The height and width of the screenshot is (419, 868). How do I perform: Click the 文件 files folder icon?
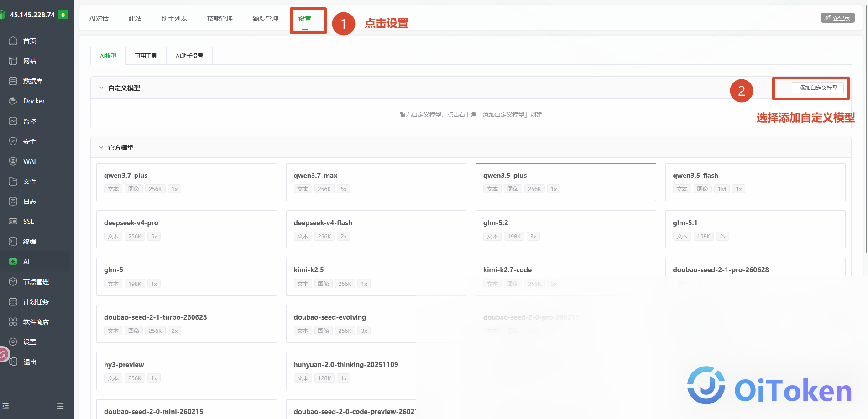pos(13,181)
